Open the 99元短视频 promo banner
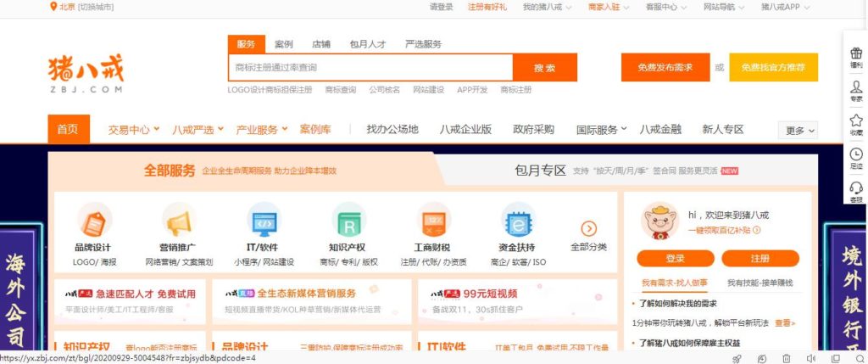This screenshot has width=868, height=364. (x=518, y=301)
